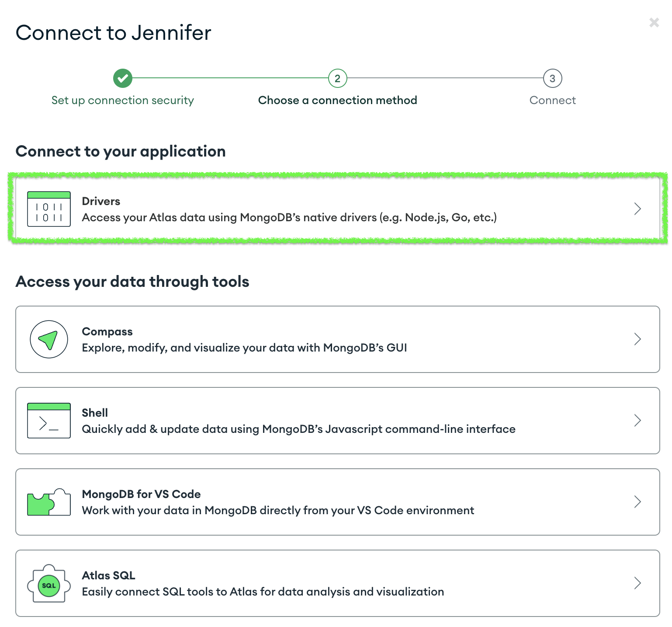Select the Connect step label

552,100
